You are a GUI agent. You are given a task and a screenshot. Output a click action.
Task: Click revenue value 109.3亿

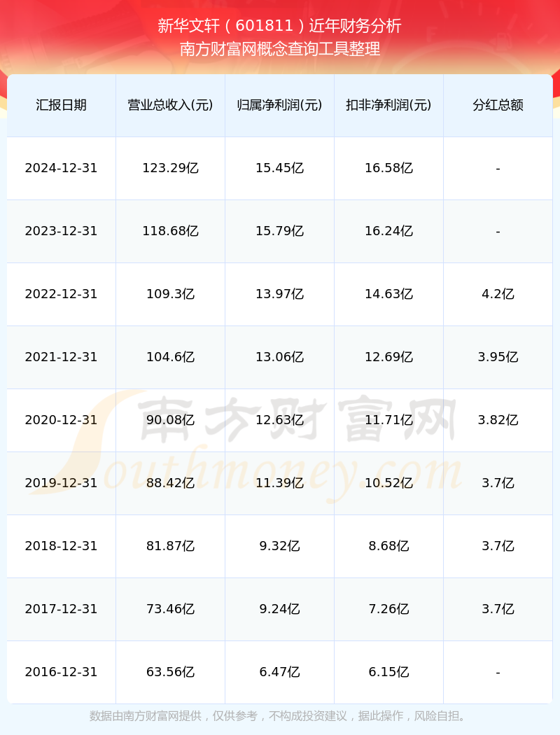pyautogui.click(x=171, y=294)
